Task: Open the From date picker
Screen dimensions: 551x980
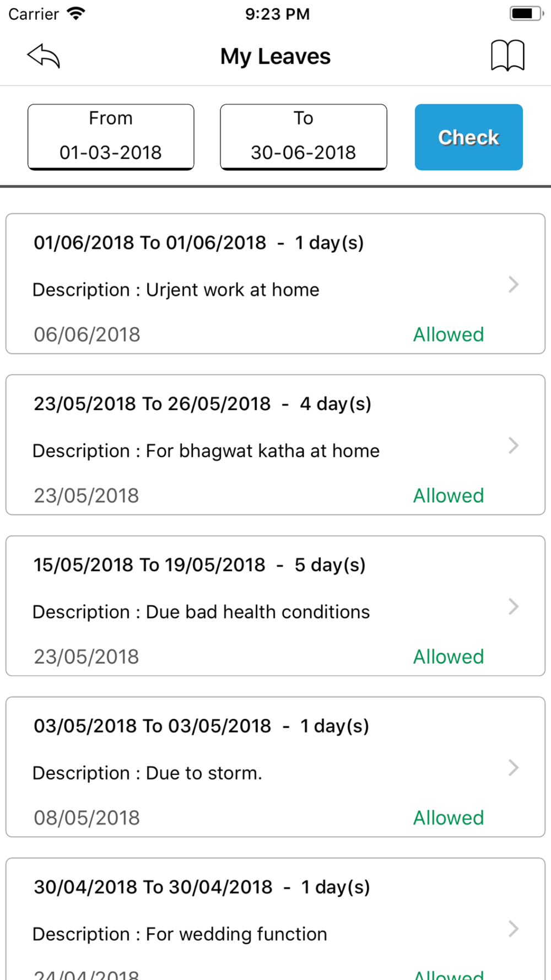Action: pyautogui.click(x=111, y=137)
